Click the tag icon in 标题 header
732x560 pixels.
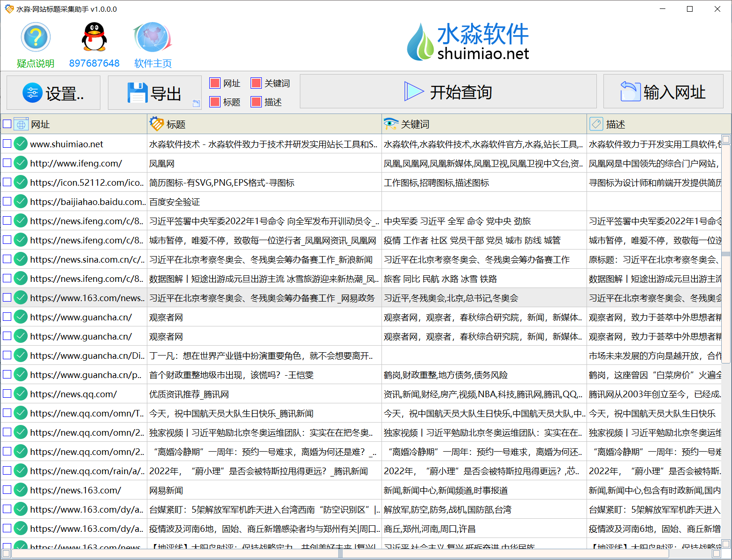157,124
